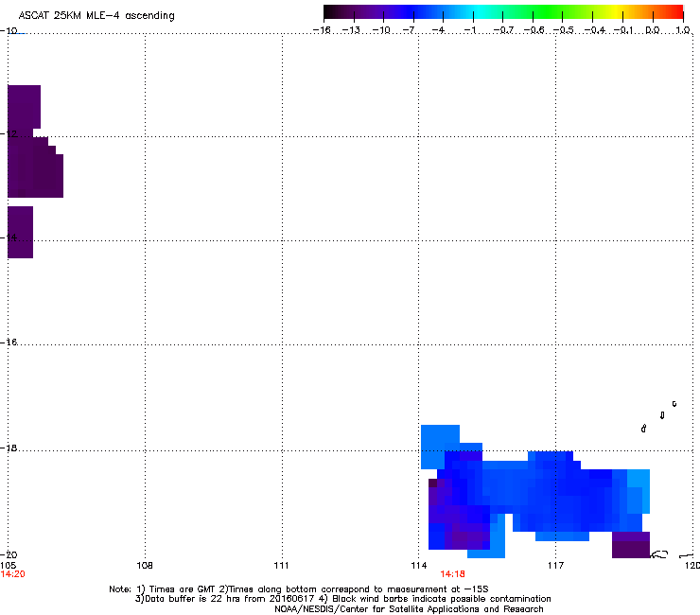The height and width of the screenshot is (615, 700).
Task: Click the '111' longitude axis label
Action: (281, 566)
